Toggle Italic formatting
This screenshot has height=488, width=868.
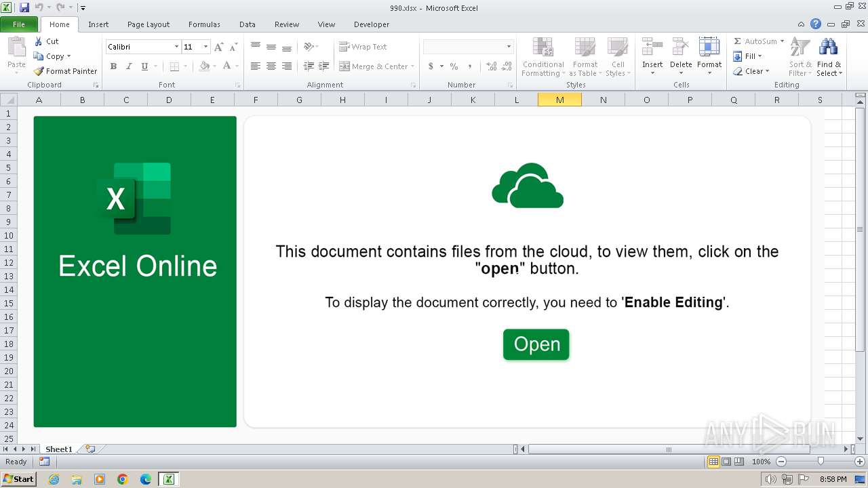point(129,66)
